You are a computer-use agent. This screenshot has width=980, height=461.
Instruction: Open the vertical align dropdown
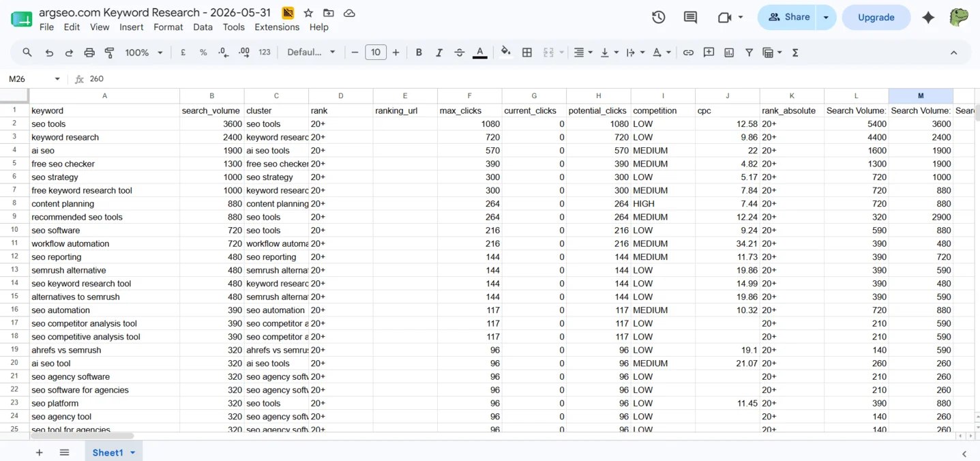tap(609, 53)
